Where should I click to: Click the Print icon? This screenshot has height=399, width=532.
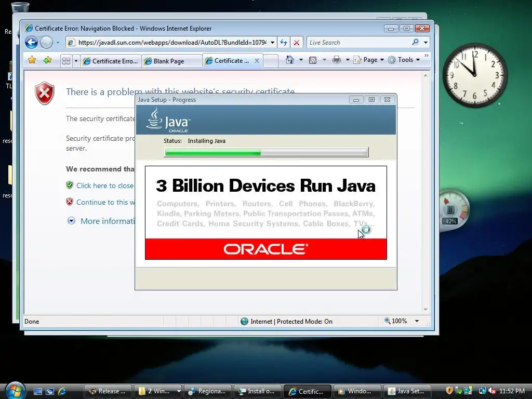click(336, 60)
